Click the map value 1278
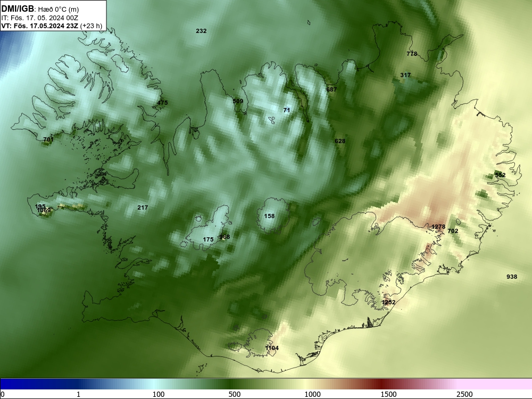Viewport: 532px width, 399px height. click(438, 227)
